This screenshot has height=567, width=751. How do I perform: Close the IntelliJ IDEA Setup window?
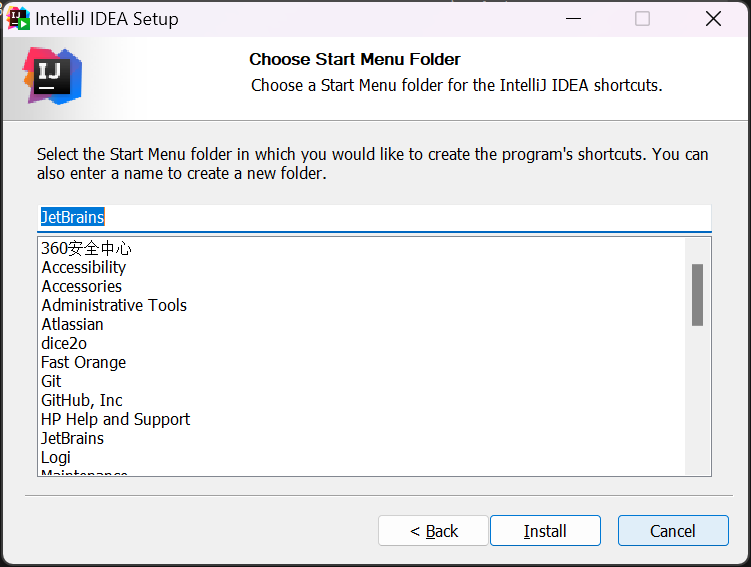pyautogui.click(x=713, y=19)
